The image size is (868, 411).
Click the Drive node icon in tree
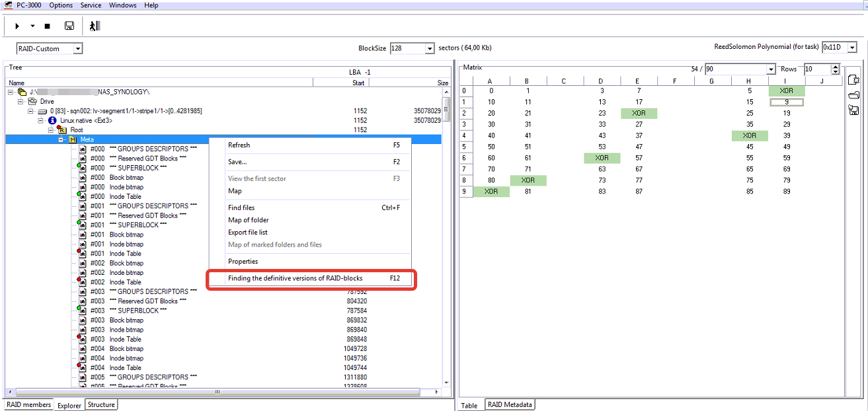32,102
